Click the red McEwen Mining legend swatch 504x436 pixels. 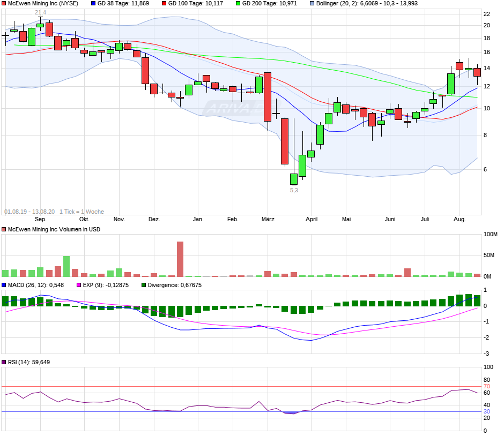coord(4,4)
